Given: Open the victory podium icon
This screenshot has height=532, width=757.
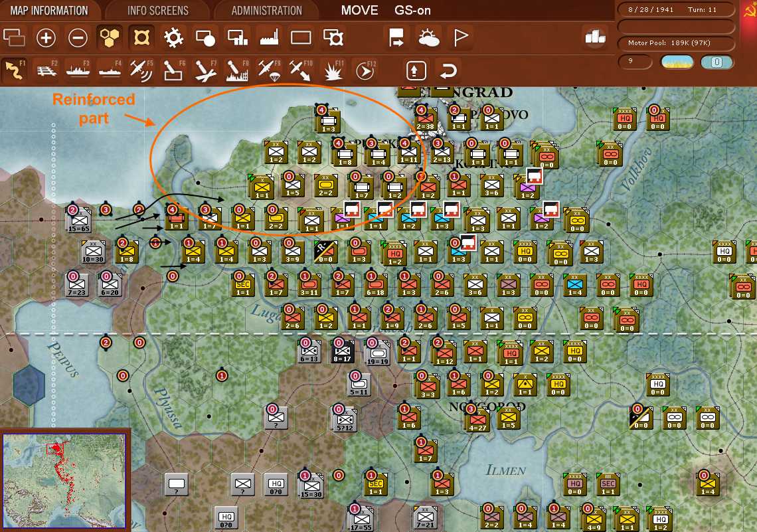Looking at the screenshot, I should pos(595,37).
